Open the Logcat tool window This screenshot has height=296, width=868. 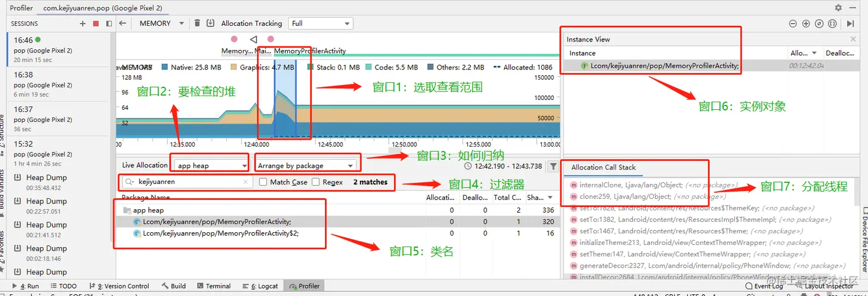click(x=261, y=286)
